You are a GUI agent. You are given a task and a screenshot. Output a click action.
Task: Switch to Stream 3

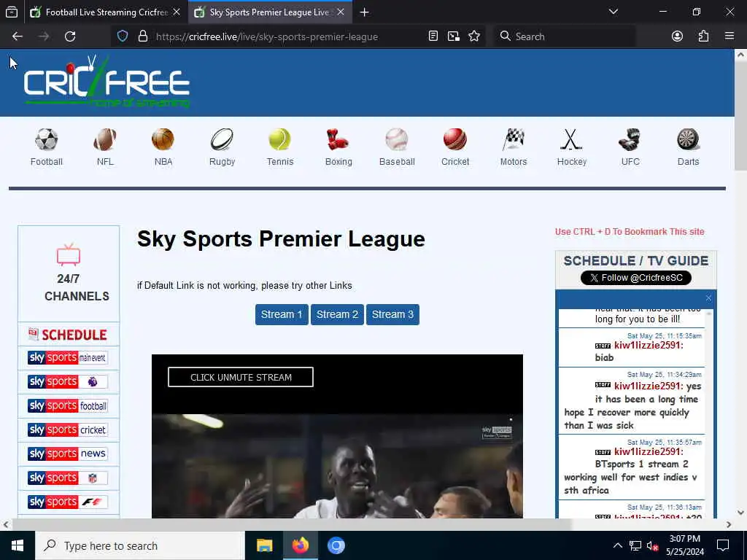[392, 314]
